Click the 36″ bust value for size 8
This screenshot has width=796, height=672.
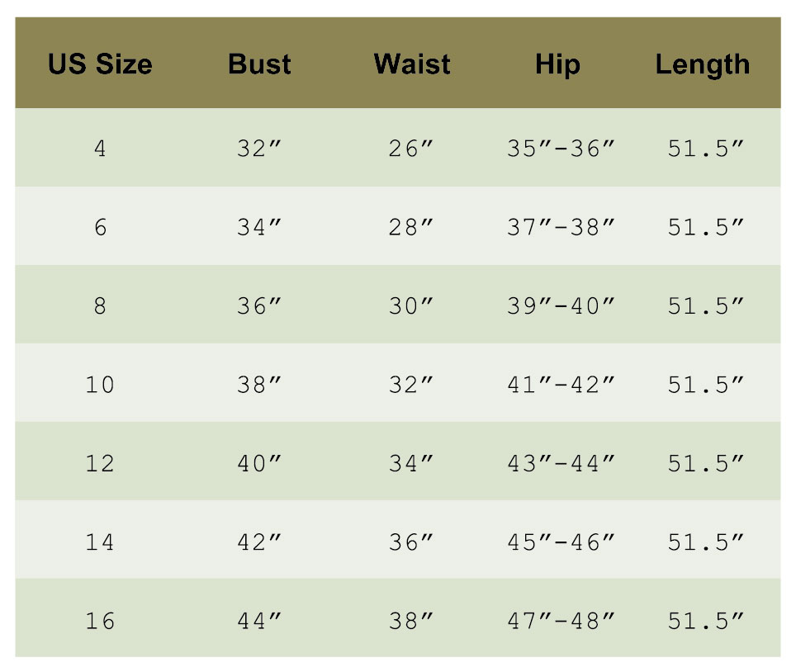tap(259, 306)
